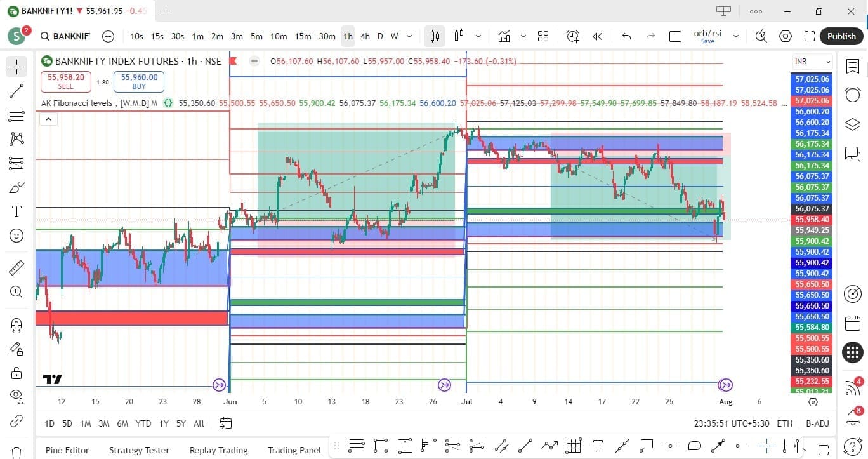Switch to the 5m timeframe

click(x=256, y=36)
